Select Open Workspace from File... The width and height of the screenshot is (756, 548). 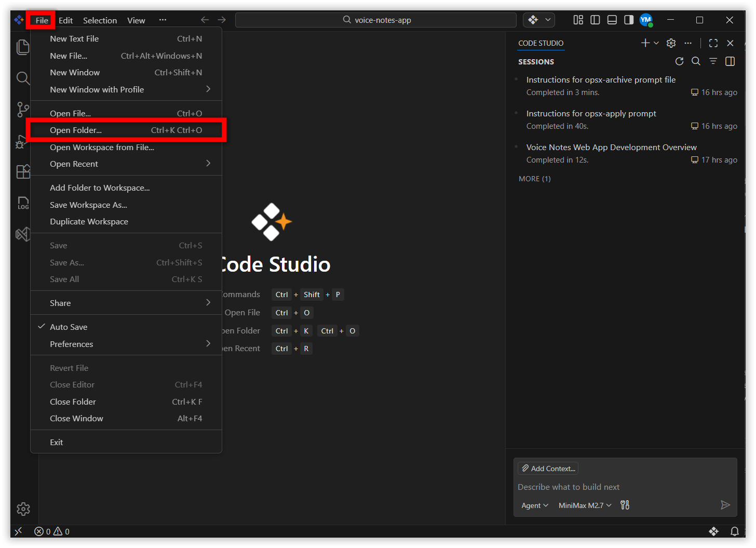tap(126, 147)
